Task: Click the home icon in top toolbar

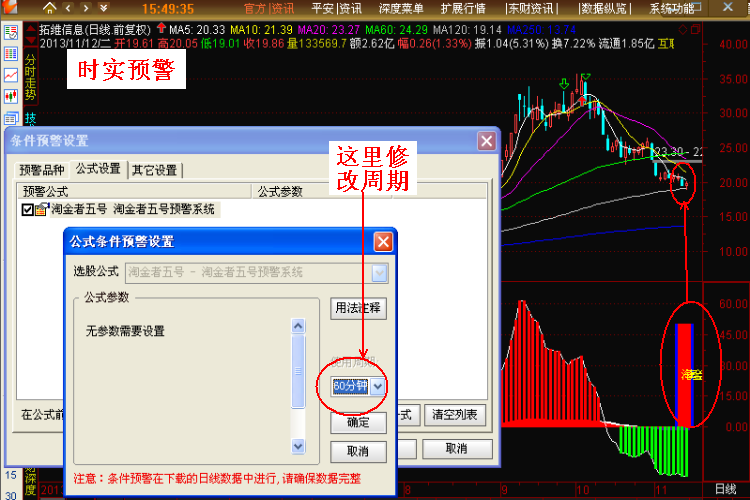Action: (49, 8)
